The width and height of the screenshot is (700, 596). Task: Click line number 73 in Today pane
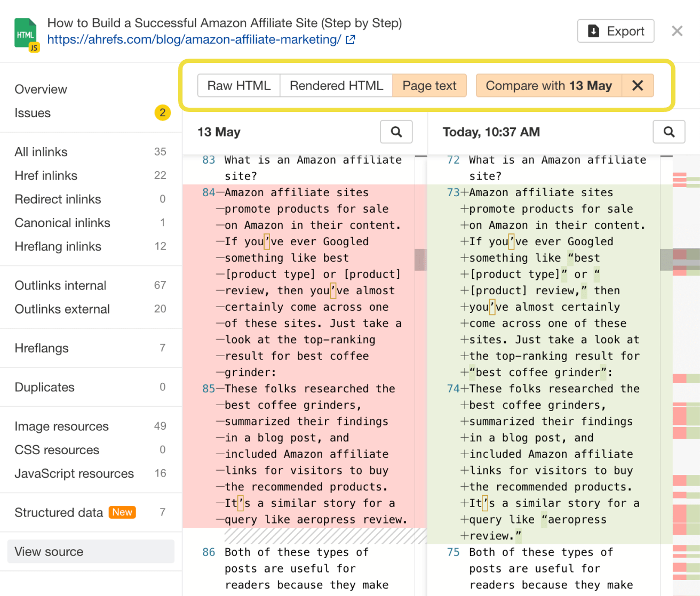pyautogui.click(x=453, y=192)
